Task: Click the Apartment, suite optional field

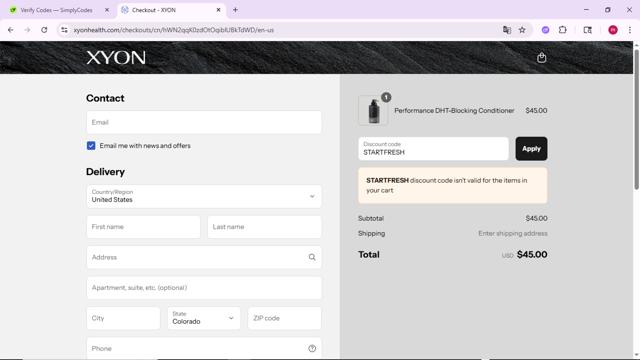Action: click(x=204, y=288)
